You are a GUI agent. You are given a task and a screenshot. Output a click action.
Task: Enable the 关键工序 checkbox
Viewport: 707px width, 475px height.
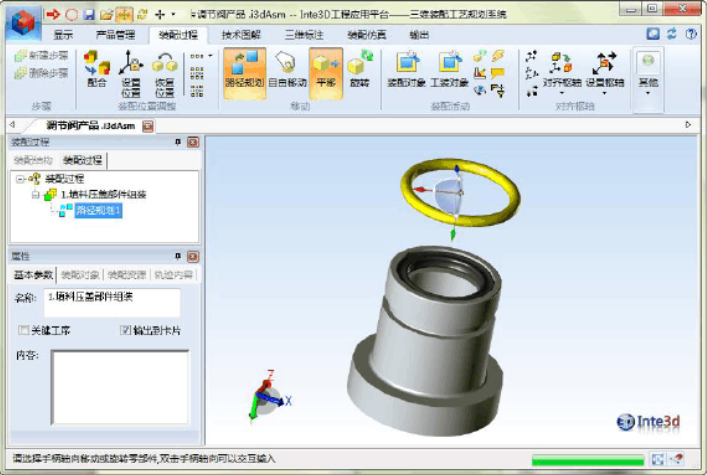[23, 330]
